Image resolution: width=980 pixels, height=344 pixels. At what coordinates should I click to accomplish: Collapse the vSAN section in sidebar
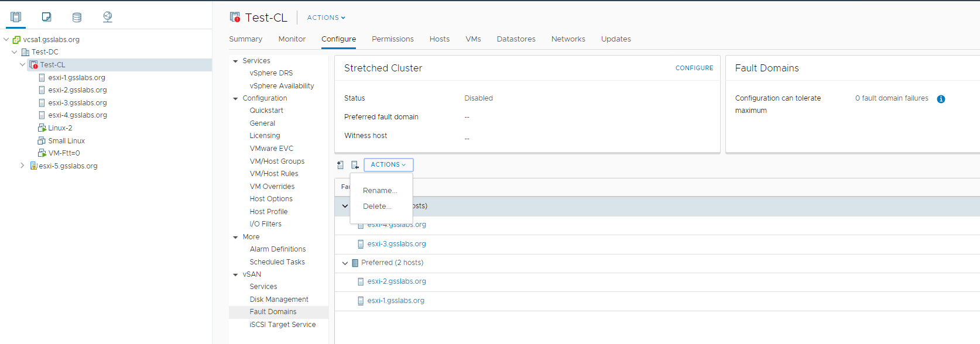235,274
